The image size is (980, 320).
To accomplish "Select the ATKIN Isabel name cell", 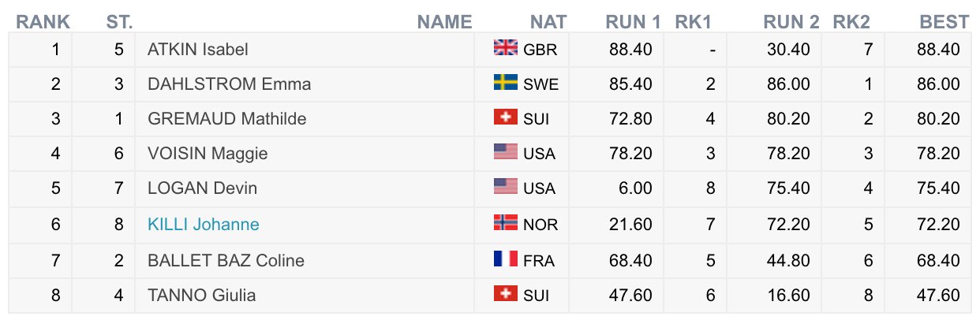I will (197, 50).
